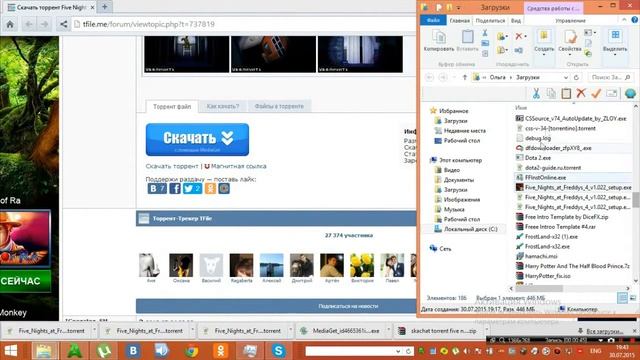The height and width of the screenshot is (360, 640).
Task: Click the red X delete ribbon icon
Action: 518,36
